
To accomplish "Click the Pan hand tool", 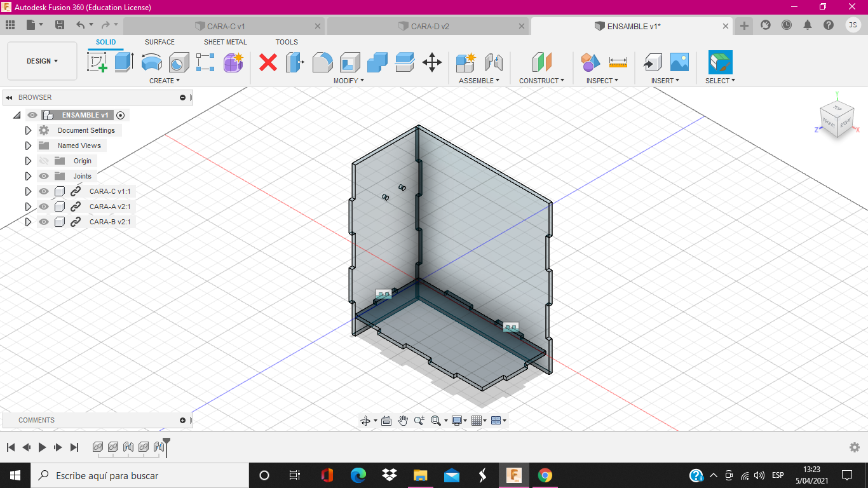I will tap(403, 421).
